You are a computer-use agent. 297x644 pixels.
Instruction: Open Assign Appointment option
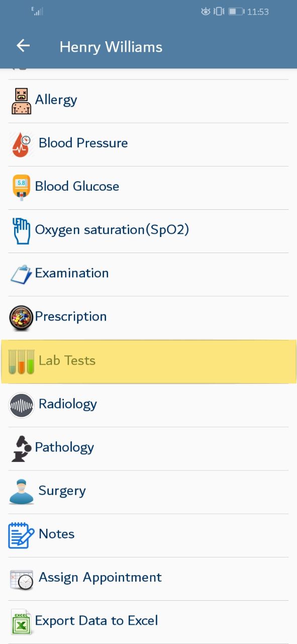point(148,578)
